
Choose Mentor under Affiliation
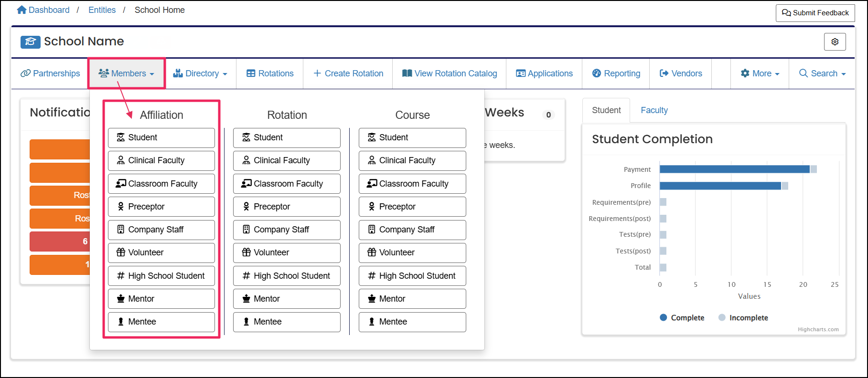coord(161,299)
